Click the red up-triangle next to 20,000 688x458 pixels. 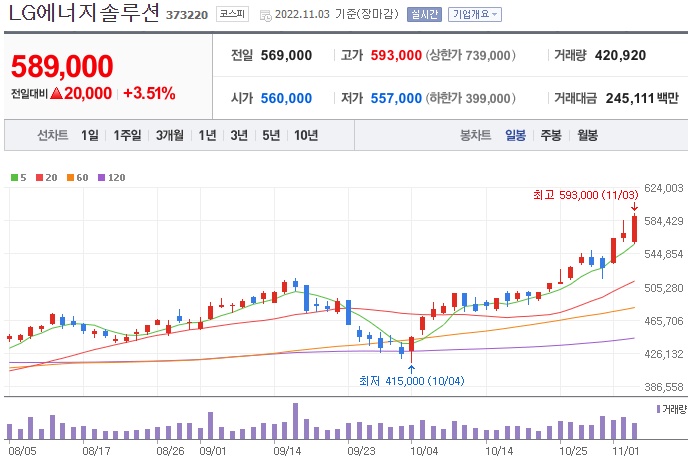[57, 93]
